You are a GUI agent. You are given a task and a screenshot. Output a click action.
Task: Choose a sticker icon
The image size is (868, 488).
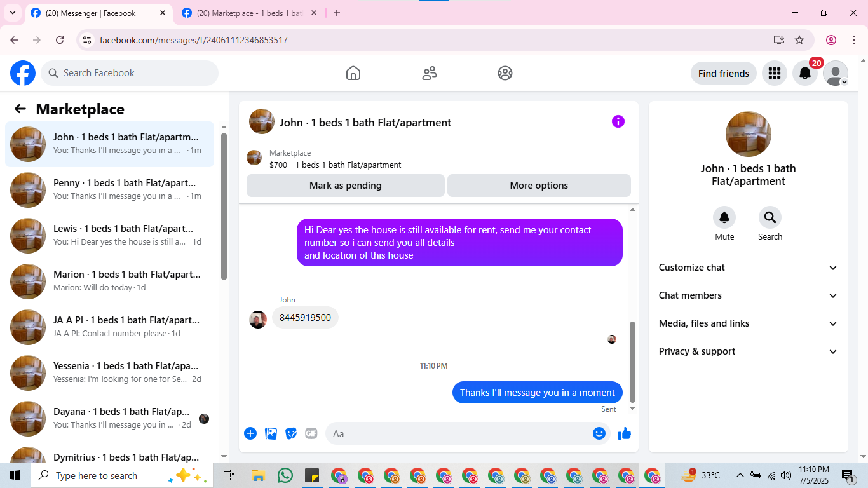click(292, 433)
